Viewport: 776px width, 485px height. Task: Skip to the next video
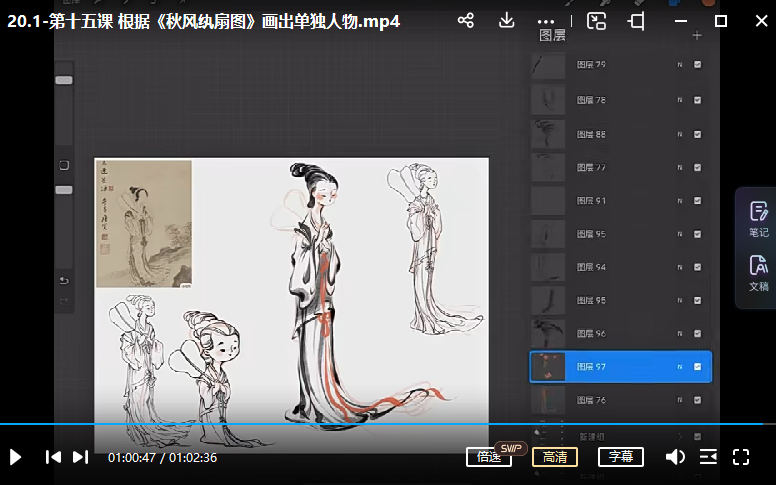click(81, 457)
